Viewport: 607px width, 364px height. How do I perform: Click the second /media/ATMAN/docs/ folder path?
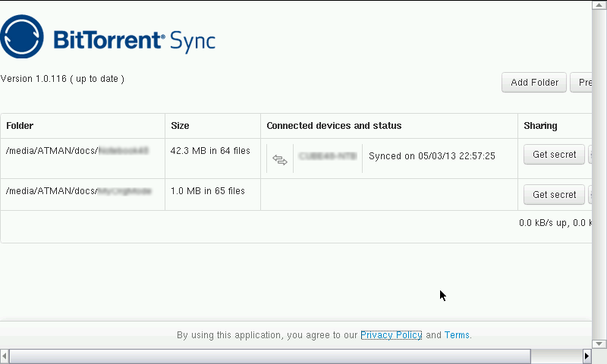[x=79, y=191]
